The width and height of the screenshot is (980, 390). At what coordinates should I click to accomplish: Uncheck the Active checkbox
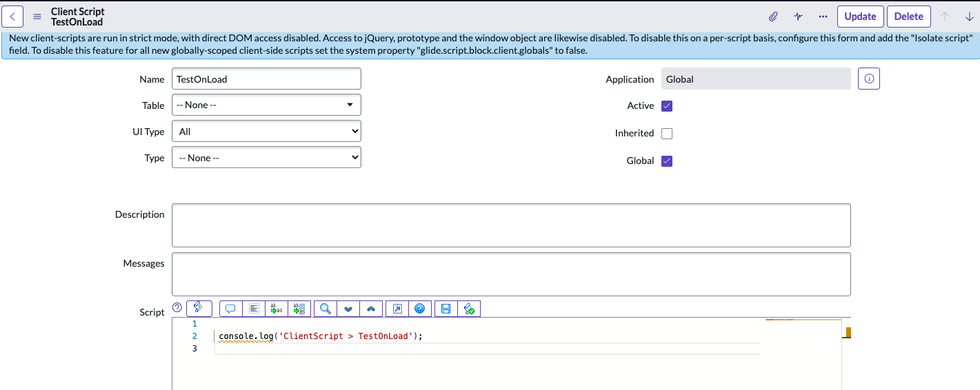[x=667, y=106]
